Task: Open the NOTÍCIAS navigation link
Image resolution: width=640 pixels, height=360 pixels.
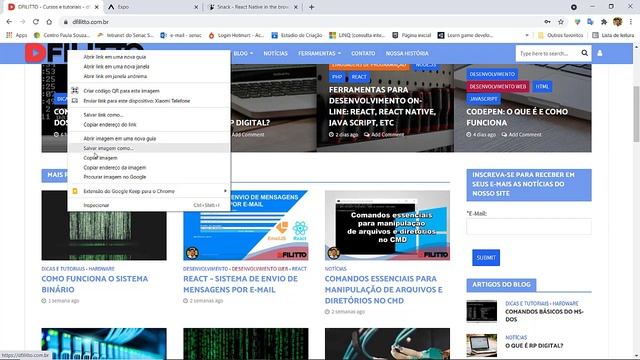Action: tap(276, 53)
